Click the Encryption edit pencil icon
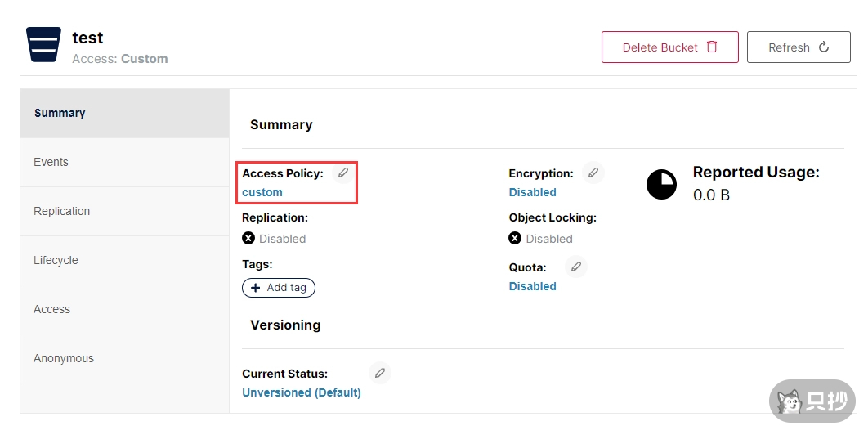 [x=593, y=173]
